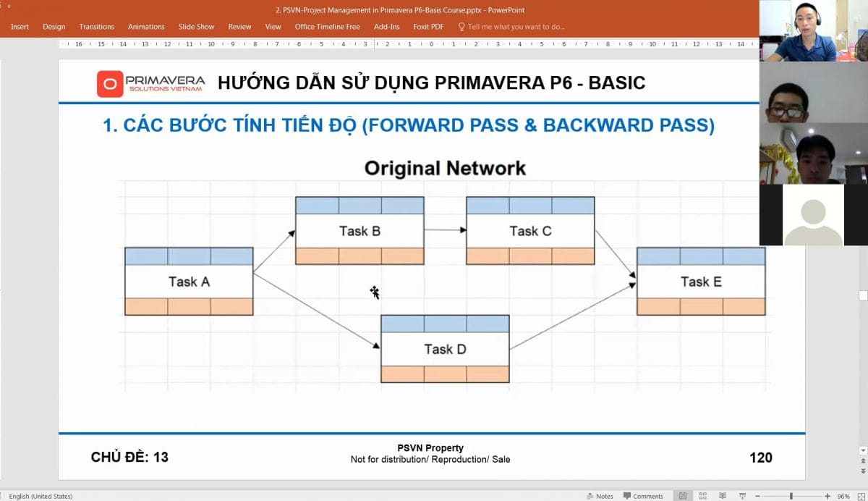868x501 pixels.
Task: Select the Task B box in diagram
Action: coord(359,231)
